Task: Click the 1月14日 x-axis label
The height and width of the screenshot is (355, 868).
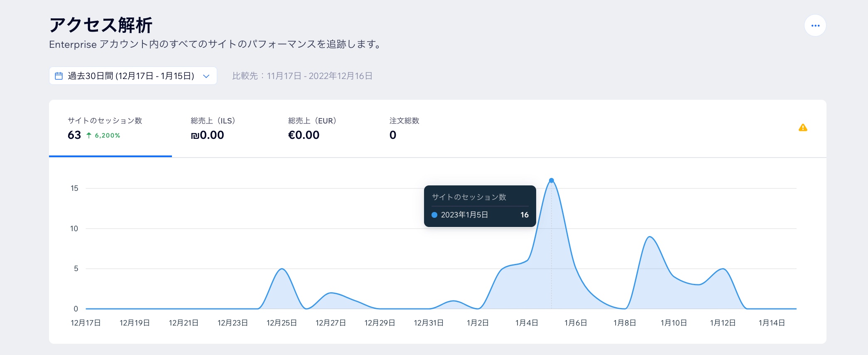Action: click(772, 323)
